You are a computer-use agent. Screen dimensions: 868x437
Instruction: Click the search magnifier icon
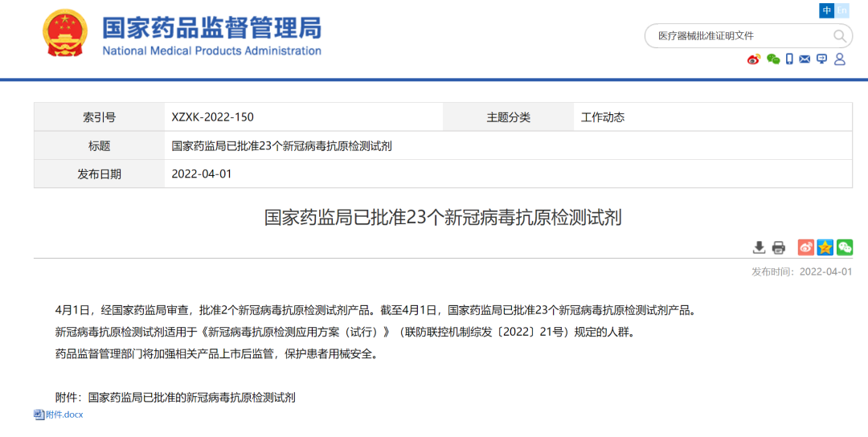(840, 36)
